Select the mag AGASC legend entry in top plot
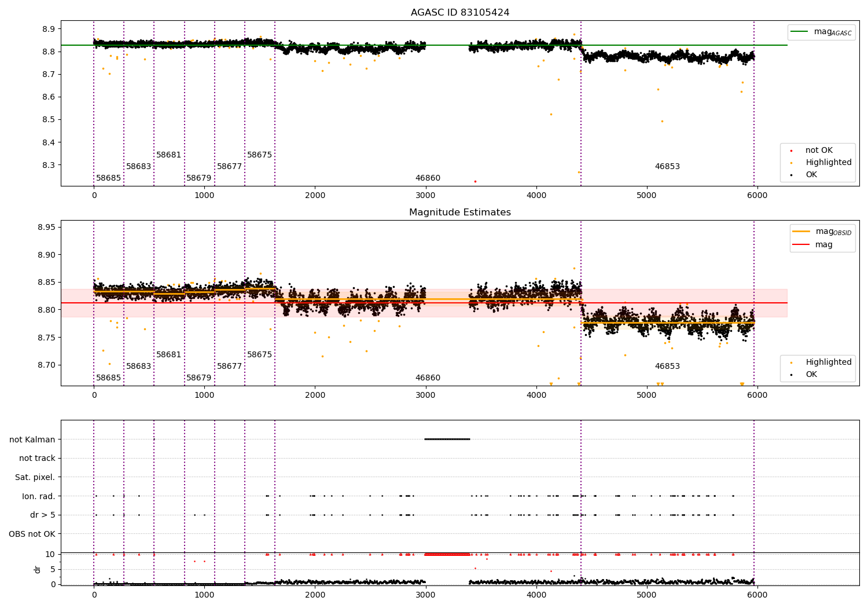 click(821, 32)
